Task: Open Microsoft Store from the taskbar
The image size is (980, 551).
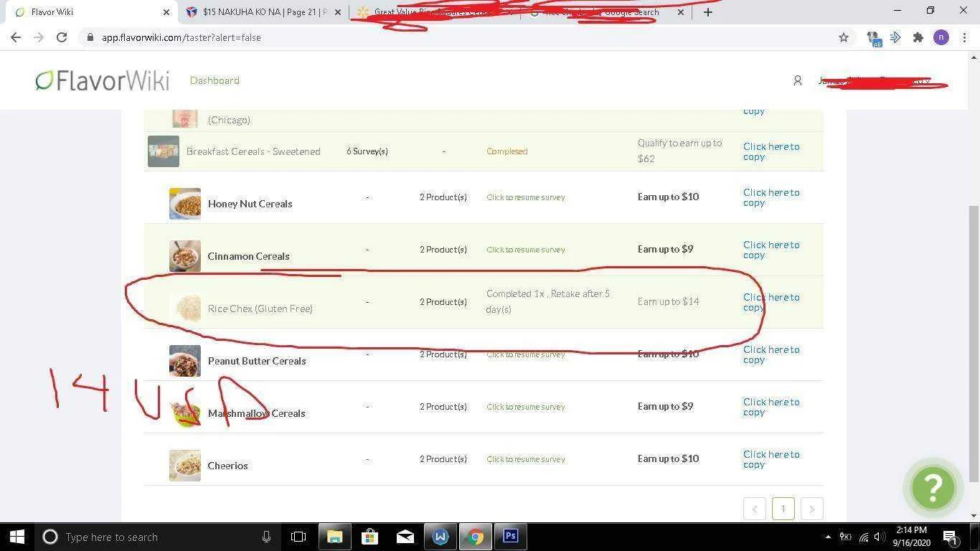Action: coord(369,537)
